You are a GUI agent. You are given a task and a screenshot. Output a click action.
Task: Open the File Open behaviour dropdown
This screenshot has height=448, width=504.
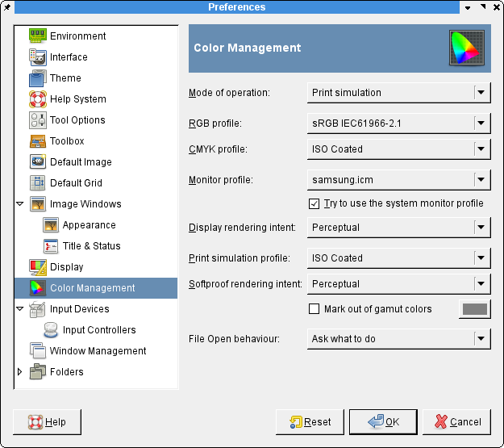tap(399, 339)
